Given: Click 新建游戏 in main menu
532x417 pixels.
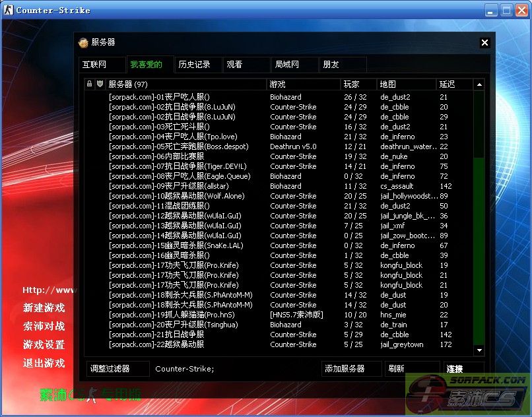Looking at the screenshot, I should pos(44,308).
